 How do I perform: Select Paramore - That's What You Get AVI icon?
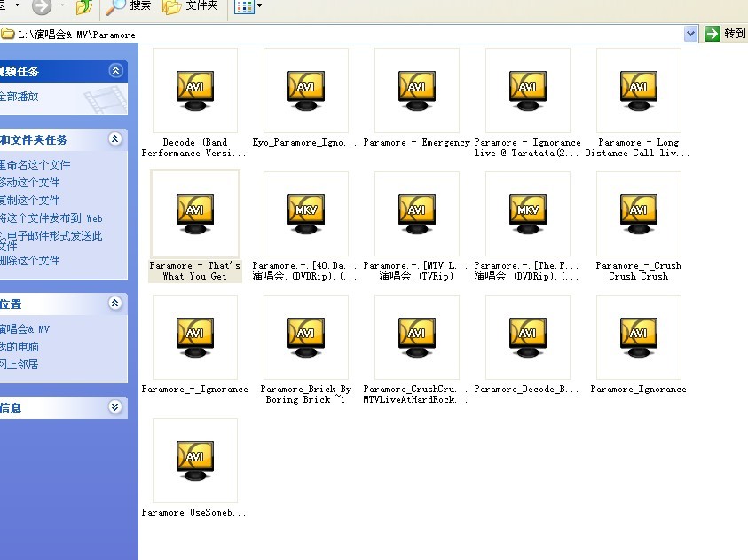point(195,214)
